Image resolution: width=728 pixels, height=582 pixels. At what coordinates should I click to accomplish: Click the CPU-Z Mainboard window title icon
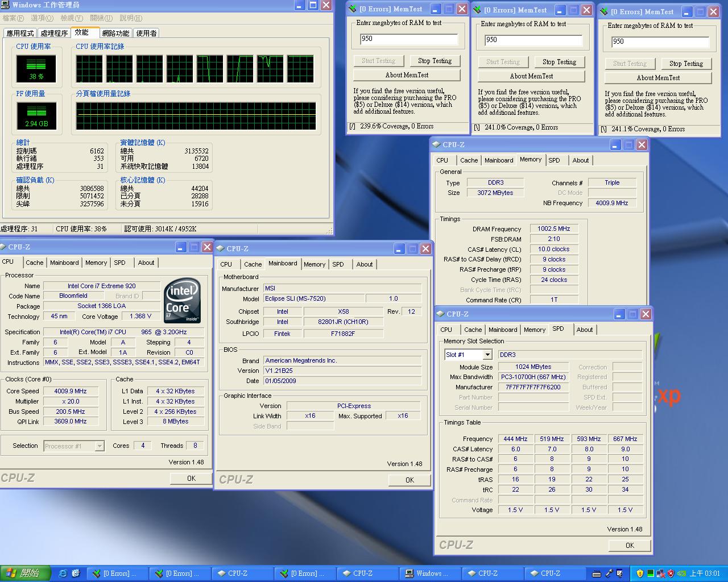(220, 248)
